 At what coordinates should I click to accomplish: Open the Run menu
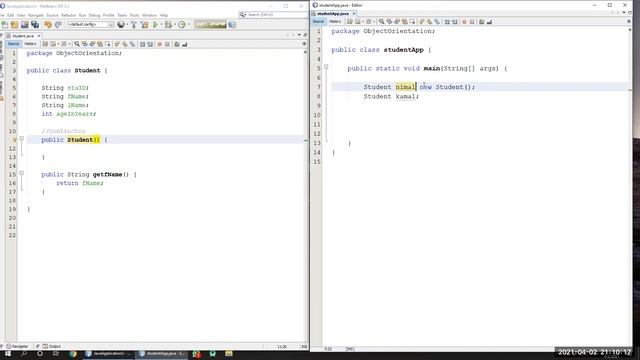pyautogui.click(x=82, y=15)
